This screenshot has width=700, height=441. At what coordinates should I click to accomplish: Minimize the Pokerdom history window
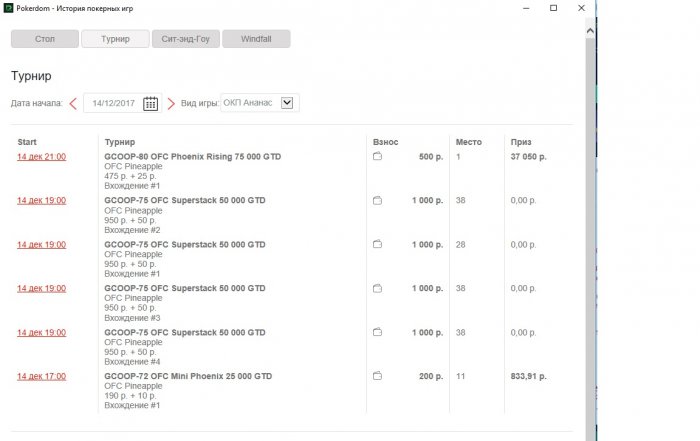point(526,8)
